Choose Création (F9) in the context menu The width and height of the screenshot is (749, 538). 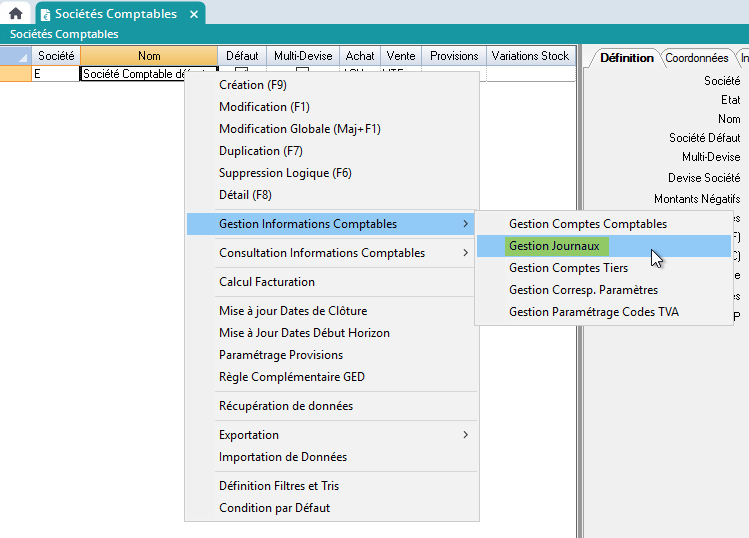[x=253, y=85]
